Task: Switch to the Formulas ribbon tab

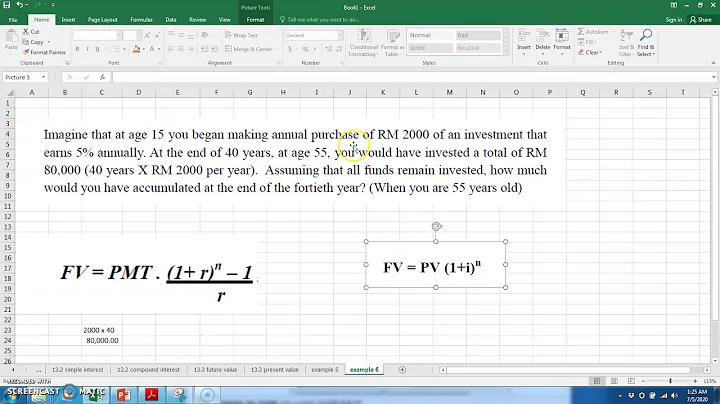Action: point(141,20)
